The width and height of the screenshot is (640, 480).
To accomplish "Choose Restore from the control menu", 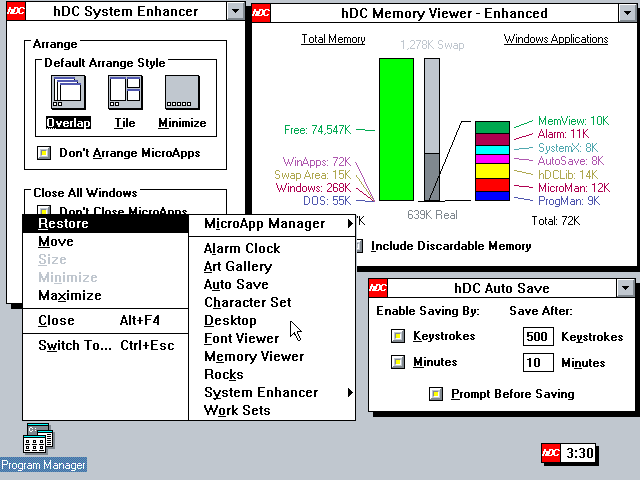I will 105,224.
